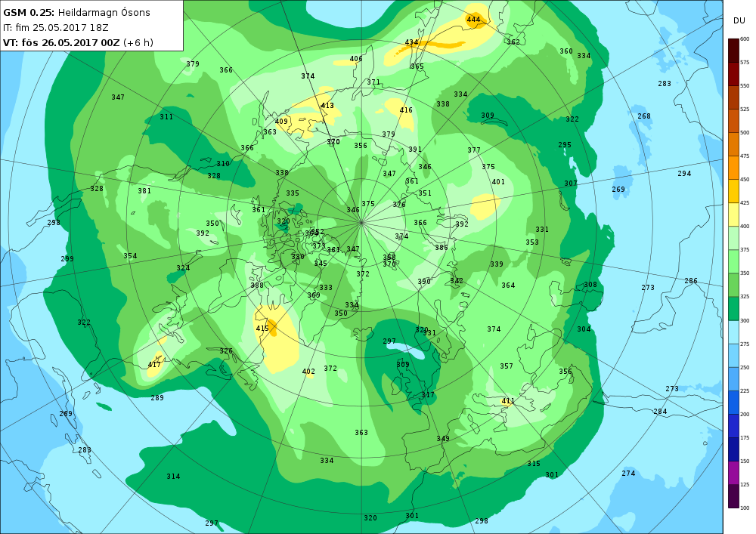The width and height of the screenshot is (756, 534).
Task: Click the 315 value label
Action: (534, 464)
